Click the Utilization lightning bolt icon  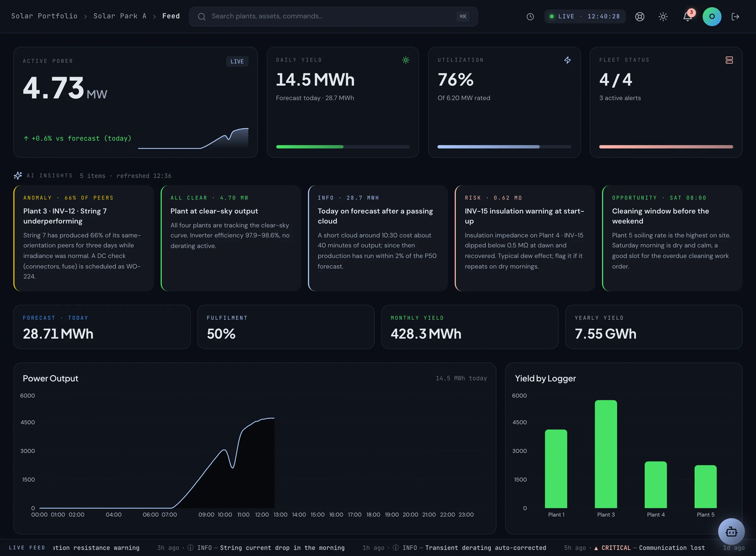pos(567,60)
